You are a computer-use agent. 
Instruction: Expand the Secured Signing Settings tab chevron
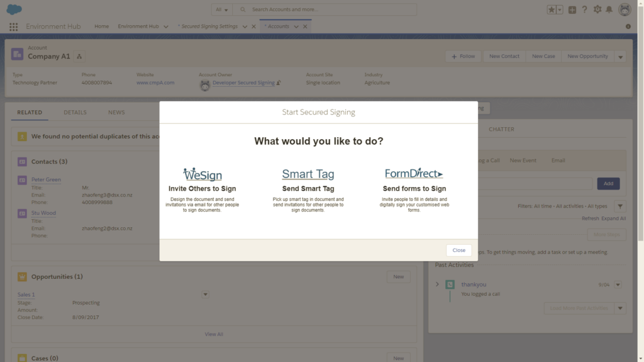click(x=245, y=26)
